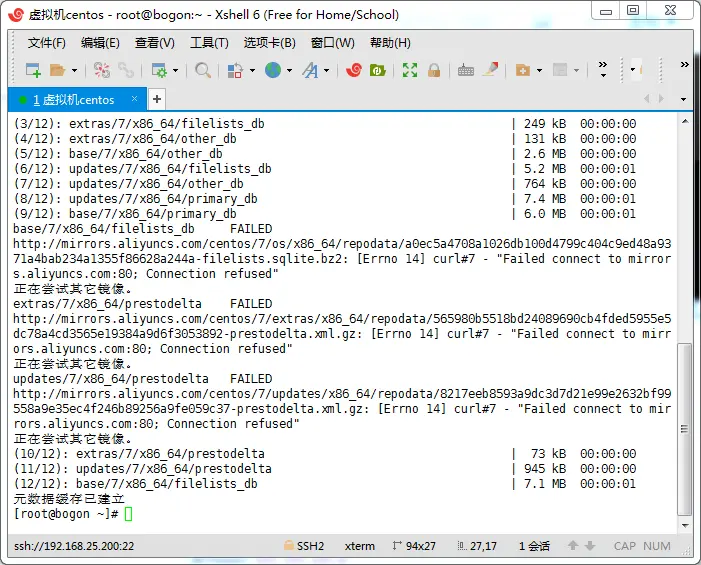Click the highlight pen toolbar icon
This screenshot has height=565, width=701.
click(x=490, y=70)
